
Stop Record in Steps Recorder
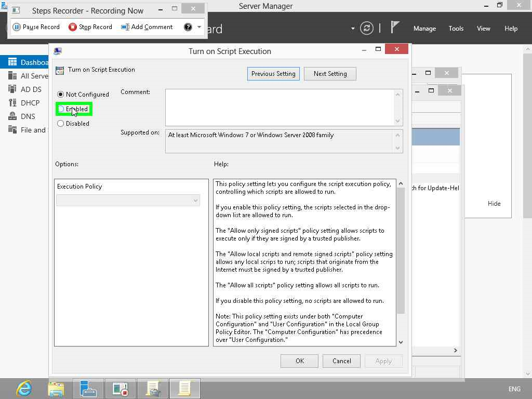click(x=90, y=27)
